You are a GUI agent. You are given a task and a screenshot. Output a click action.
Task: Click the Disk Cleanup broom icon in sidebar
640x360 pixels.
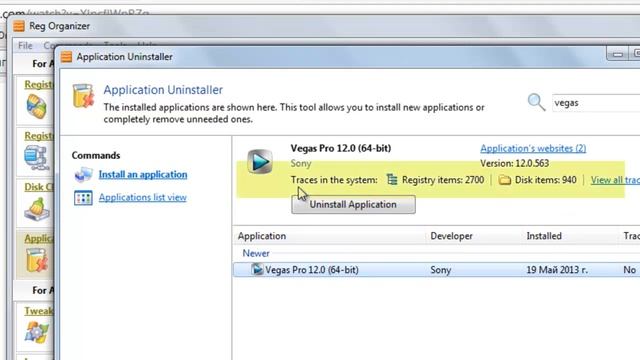point(37,209)
